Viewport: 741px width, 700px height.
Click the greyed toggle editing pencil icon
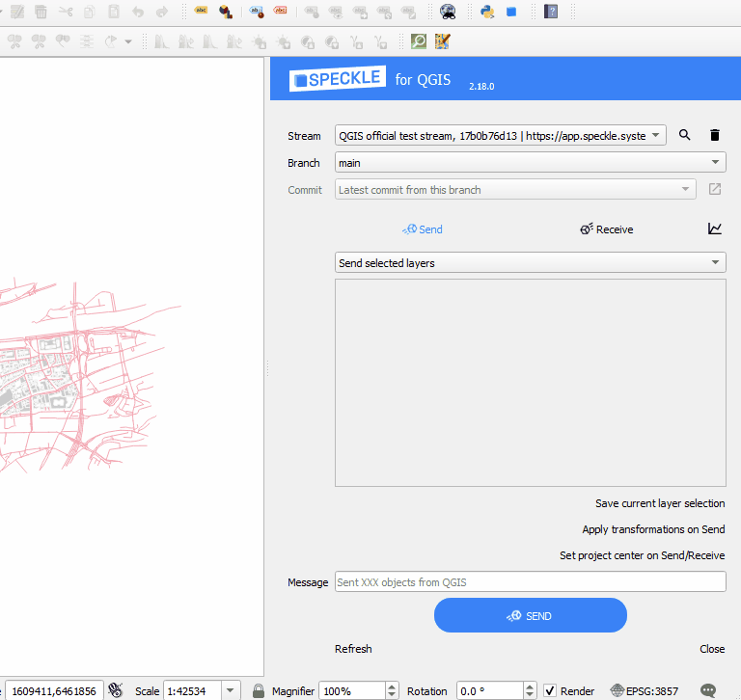17,12
